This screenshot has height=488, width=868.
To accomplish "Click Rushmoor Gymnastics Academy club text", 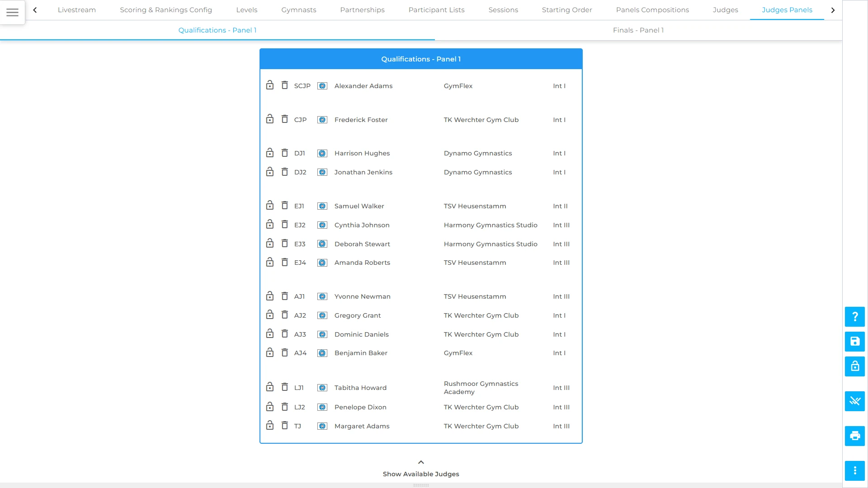I will coord(481,388).
